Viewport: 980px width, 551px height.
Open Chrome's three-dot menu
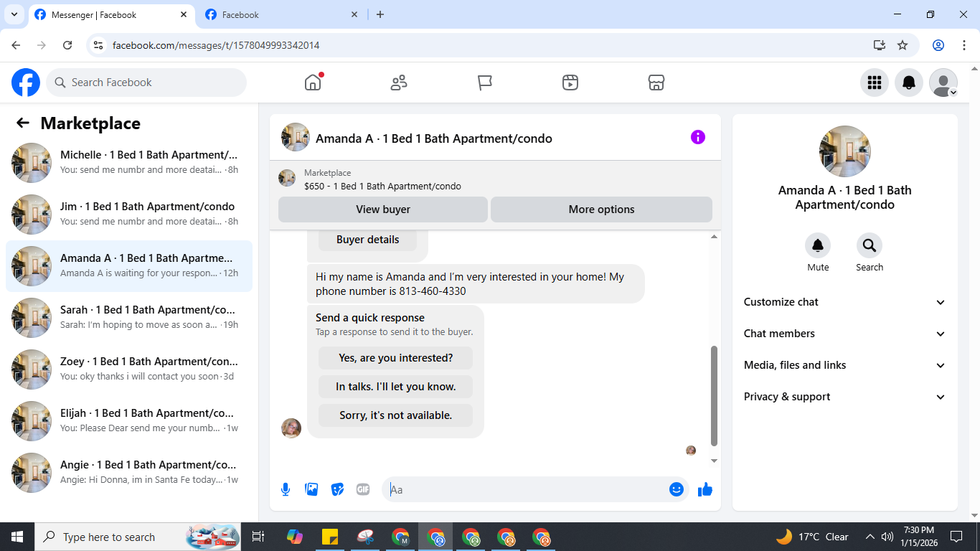[964, 45]
